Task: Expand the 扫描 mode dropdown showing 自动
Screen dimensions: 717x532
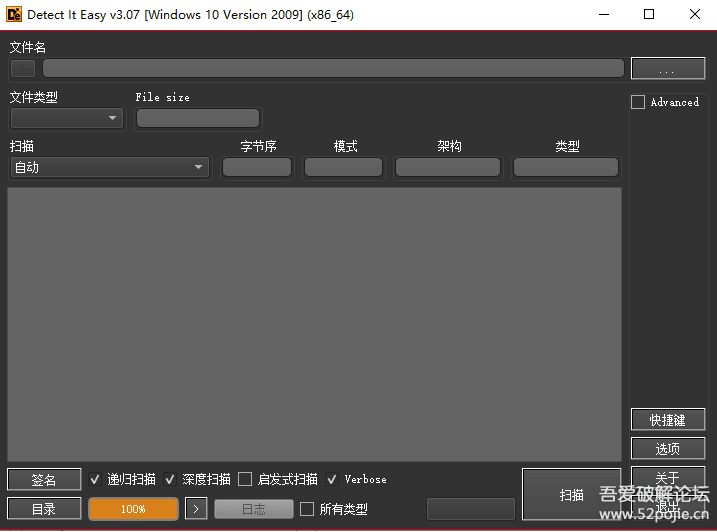Action: pyautogui.click(x=109, y=167)
